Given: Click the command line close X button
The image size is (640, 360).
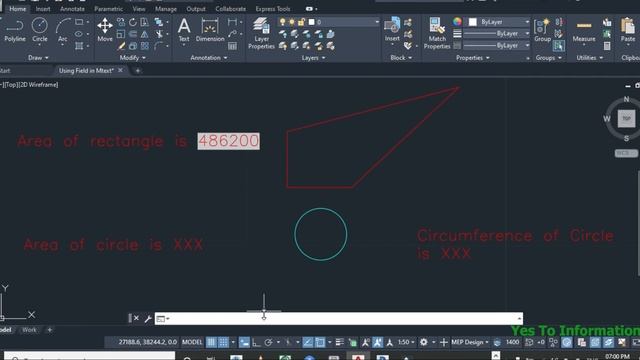Looking at the screenshot, I should click(136, 318).
